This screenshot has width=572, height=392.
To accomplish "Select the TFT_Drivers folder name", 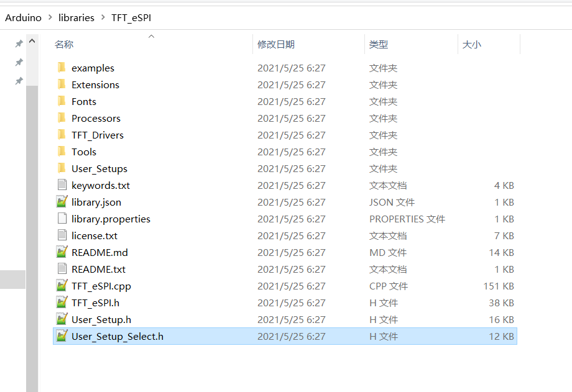I will 98,135.
